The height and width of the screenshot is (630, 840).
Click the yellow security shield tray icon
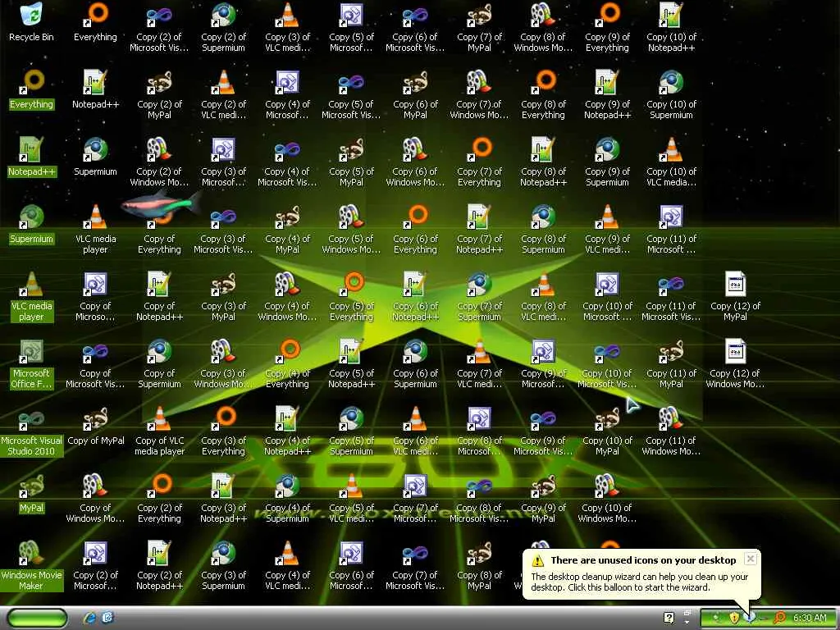click(x=734, y=618)
